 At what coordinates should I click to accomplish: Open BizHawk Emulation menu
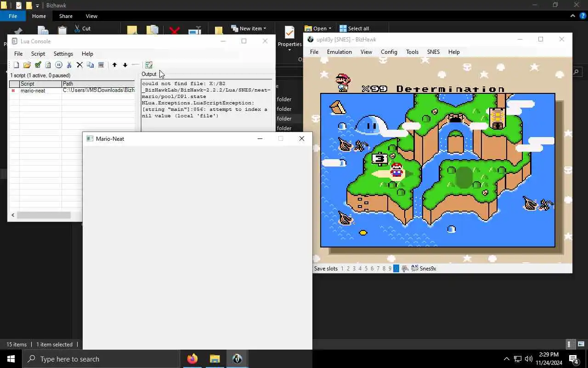tap(339, 52)
